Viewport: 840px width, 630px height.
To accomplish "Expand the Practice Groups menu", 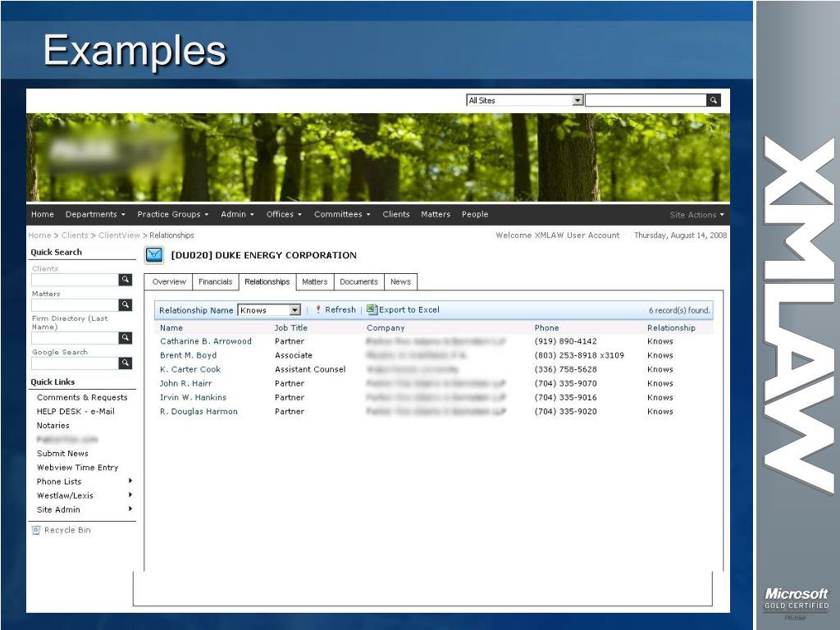I will click(x=172, y=214).
